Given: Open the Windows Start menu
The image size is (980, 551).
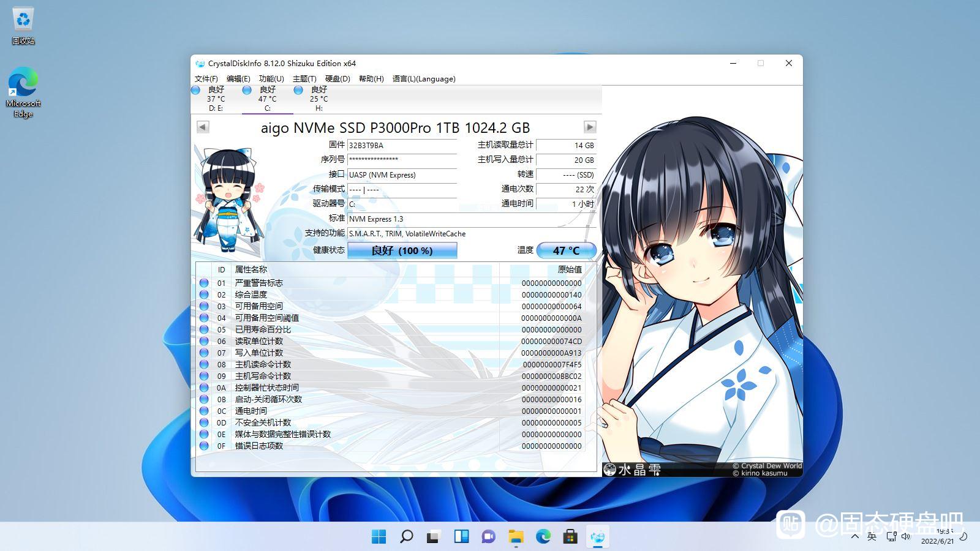Looking at the screenshot, I should click(379, 537).
